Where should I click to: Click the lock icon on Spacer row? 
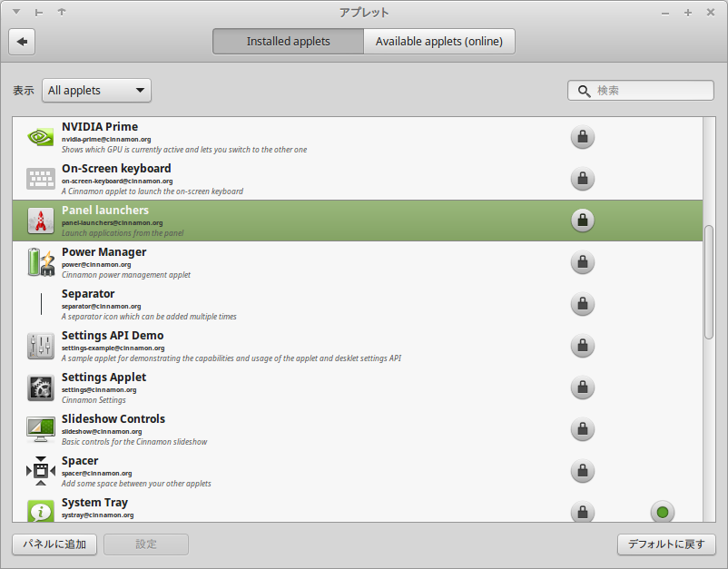583,471
